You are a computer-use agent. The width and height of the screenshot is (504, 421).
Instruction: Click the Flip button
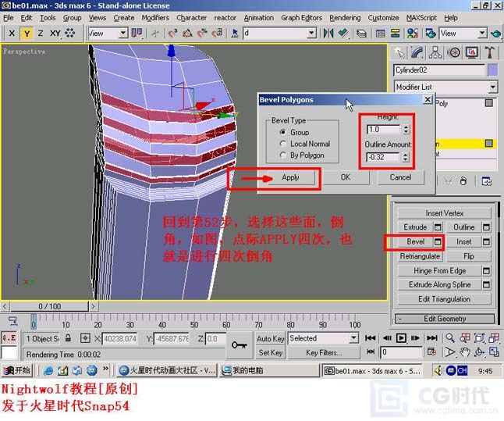tap(469, 256)
